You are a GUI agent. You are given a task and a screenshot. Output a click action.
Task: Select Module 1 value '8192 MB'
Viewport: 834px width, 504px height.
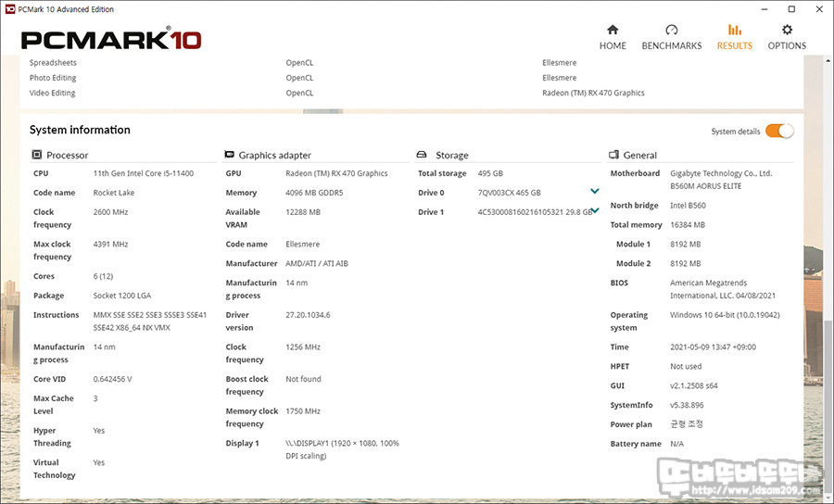(x=685, y=244)
